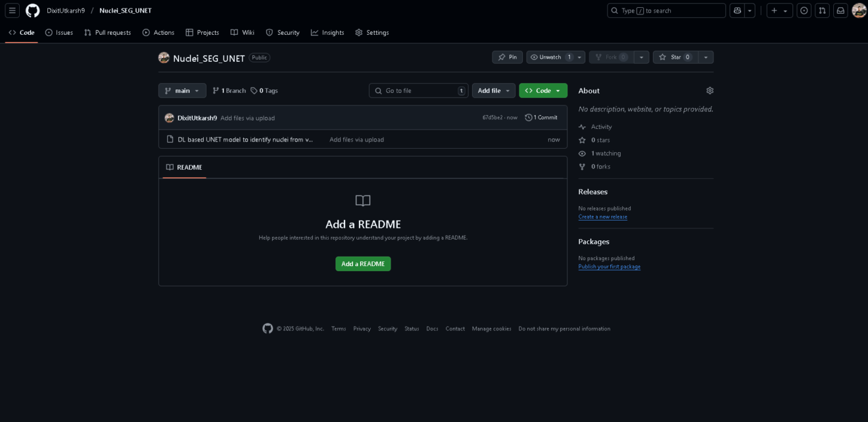The image size is (868, 422).
Task: Unwatch the repository
Action: [550, 57]
